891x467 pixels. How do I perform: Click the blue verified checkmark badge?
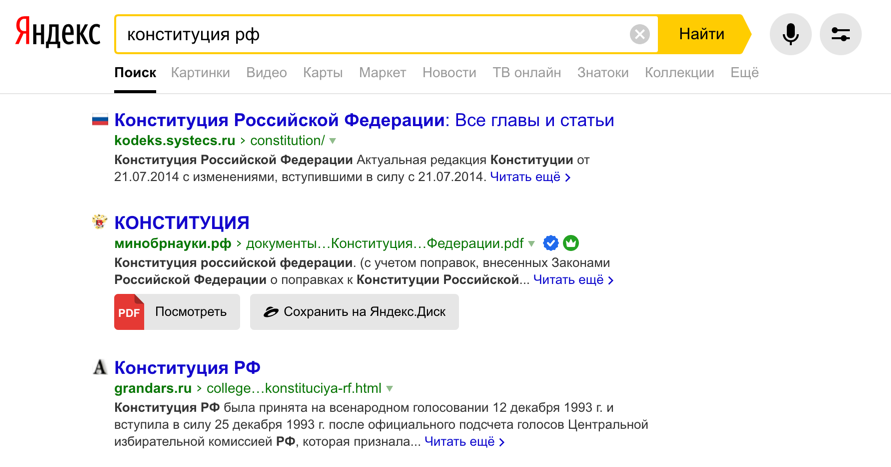click(x=551, y=243)
